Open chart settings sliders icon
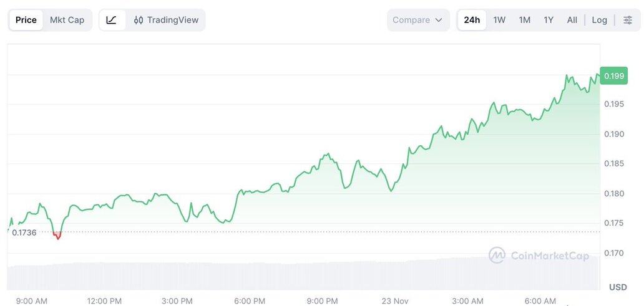Image resolution: width=644 pixels, height=306 pixels. tap(627, 20)
